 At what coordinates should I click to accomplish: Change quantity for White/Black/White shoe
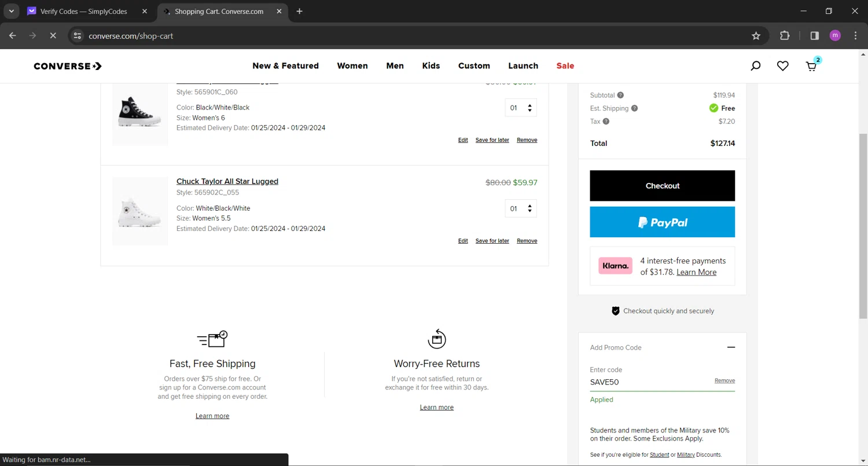point(521,208)
